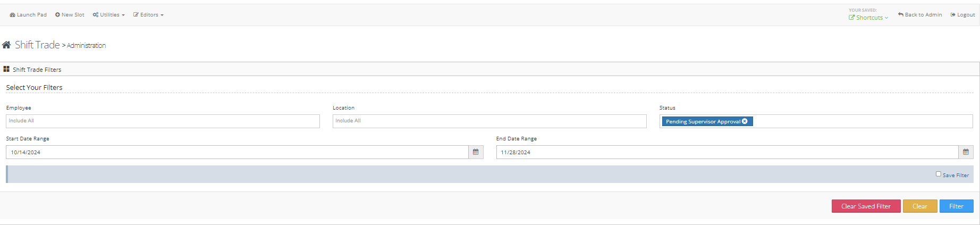Click the Start Date Range text field
The height and width of the screenshot is (225, 980).
click(x=237, y=152)
